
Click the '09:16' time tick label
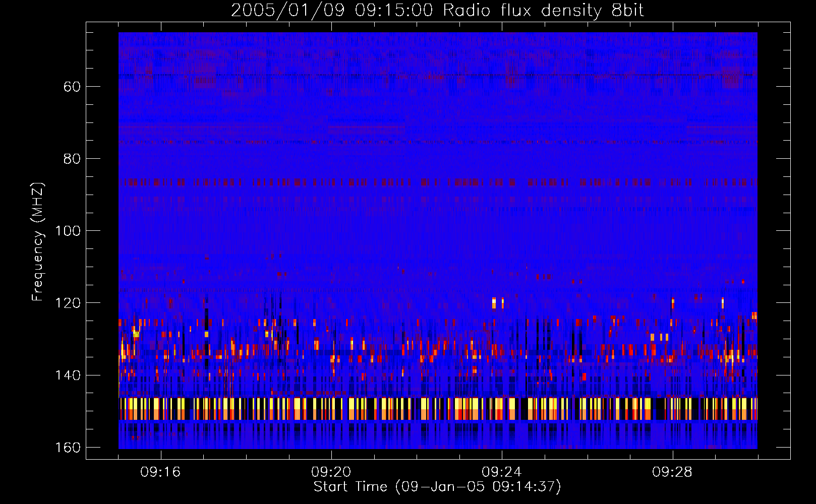pos(160,472)
